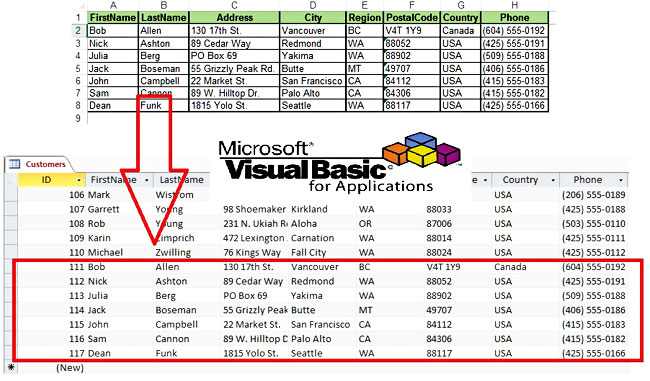Open the Country column filter dropdown
Image resolution: width=650 pixels, height=381 pixels.
click(553, 180)
